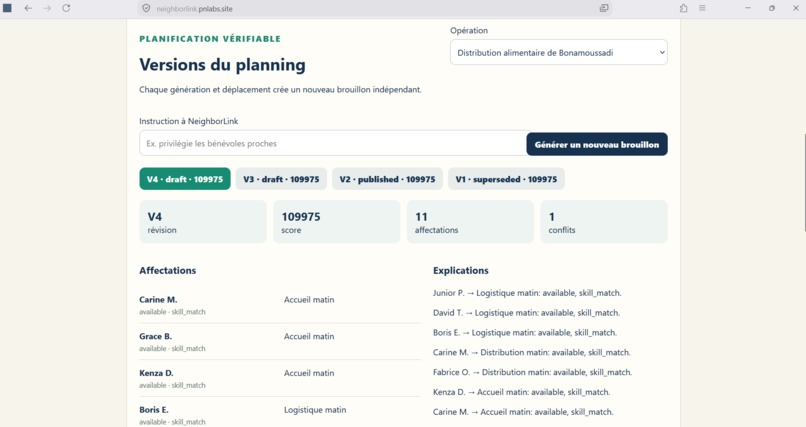The height and width of the screenshot is (427, 806).
Task: Go back to previous page
Action: click(28, 8)
